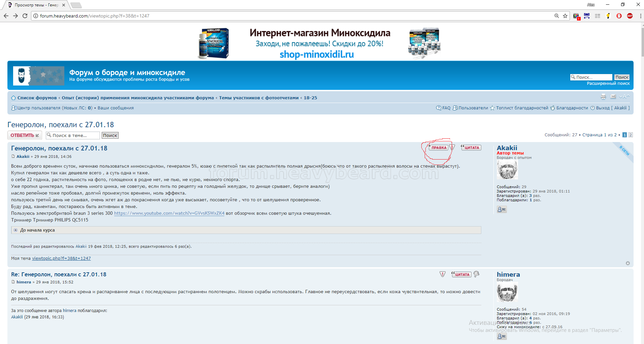Open the large himera username above Бородач

tap(508, 275)
